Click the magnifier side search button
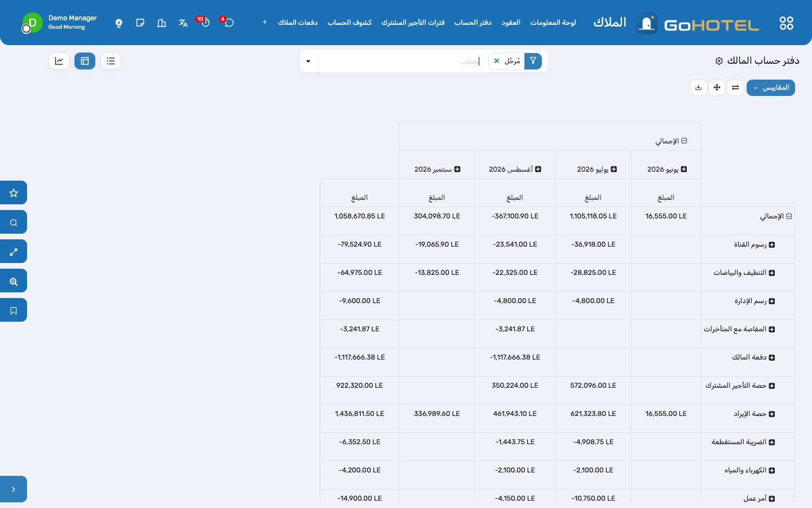 pyautogui.click(x=14, y=222)
